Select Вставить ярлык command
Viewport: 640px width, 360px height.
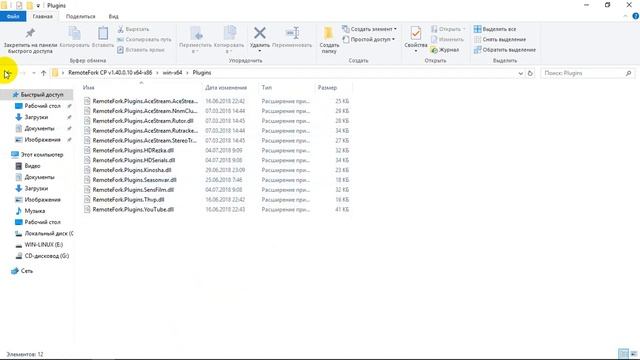coord(141,50)
